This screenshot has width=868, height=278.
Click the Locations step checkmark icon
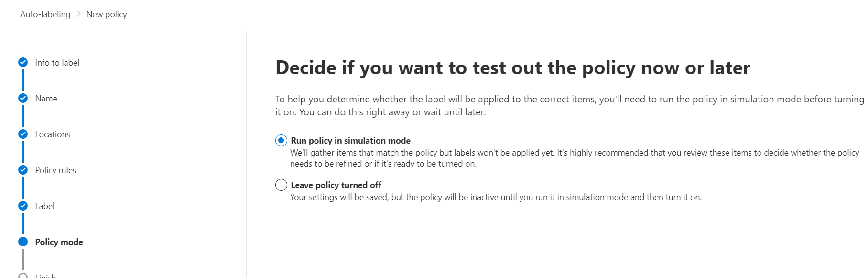(23, 134)
